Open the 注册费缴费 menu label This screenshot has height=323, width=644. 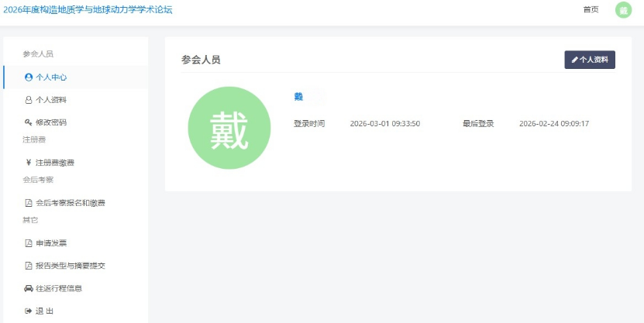point(55,163)
